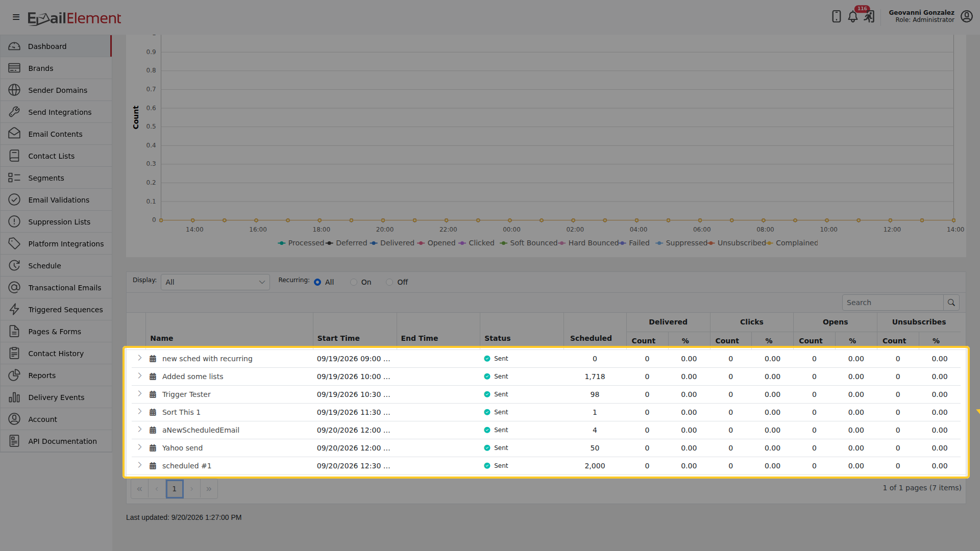Expand the Yahoo send row
Viewport: 980px width, 551px height.
click(139, 447)
